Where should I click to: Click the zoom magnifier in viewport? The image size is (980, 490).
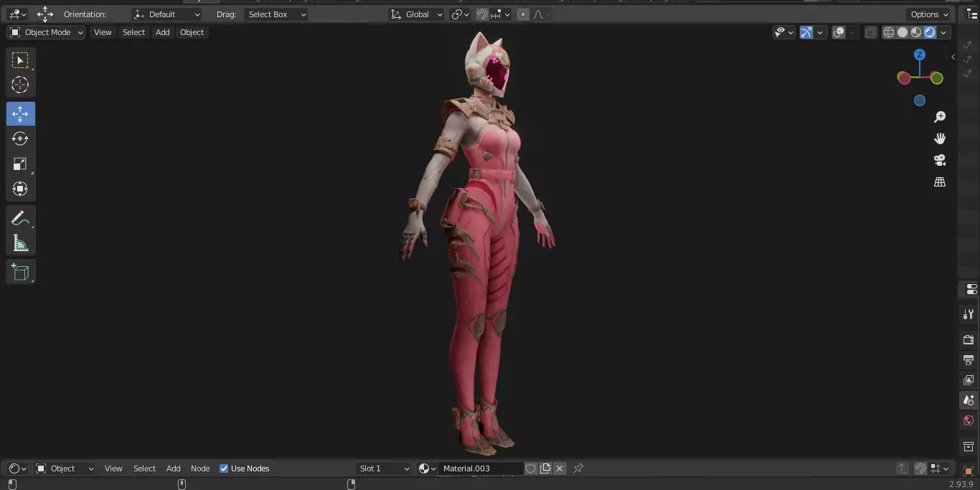tap(940, 117)
